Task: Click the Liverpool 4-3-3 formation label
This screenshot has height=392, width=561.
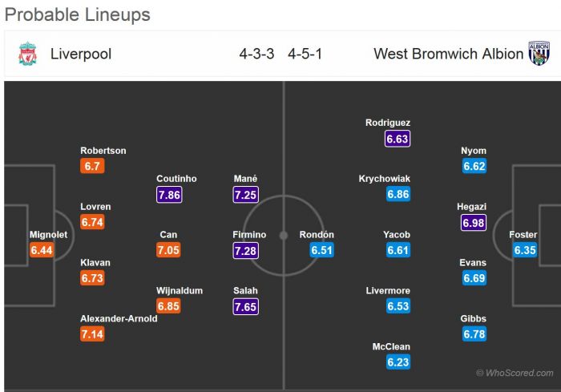Action: pos(256,55)
